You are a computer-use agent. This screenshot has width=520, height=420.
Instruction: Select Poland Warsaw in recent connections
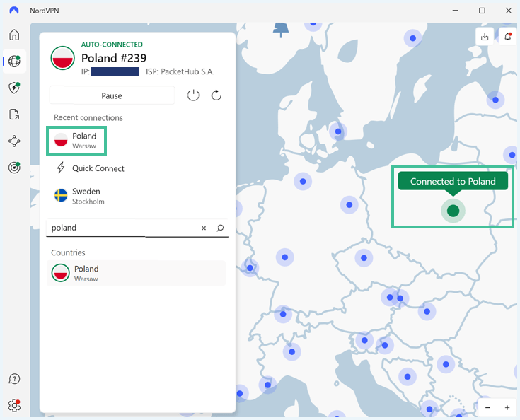(x=76, y=141)
